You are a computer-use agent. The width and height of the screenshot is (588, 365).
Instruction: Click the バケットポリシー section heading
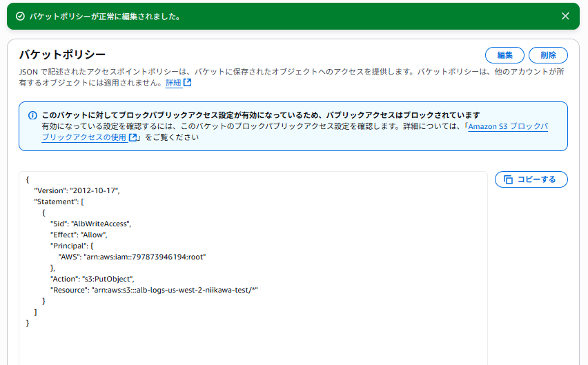click(62, 55)
